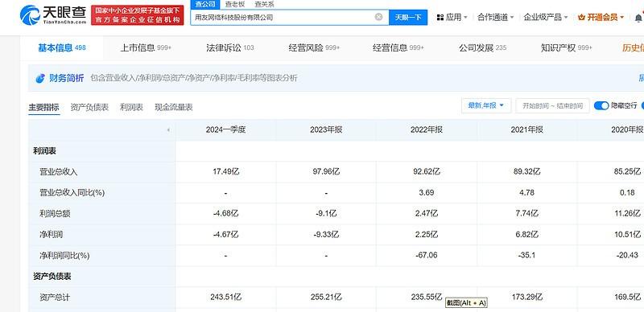Image resolution: width=644 pixels, height=312 pixels.
Task: Click the company name search field
Action: [283, 17]
